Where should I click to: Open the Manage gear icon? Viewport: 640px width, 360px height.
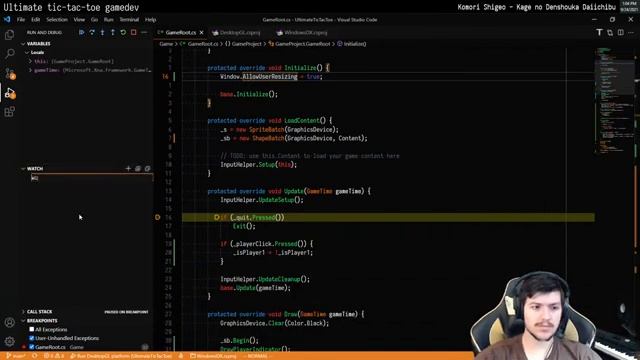coord(9,341)
